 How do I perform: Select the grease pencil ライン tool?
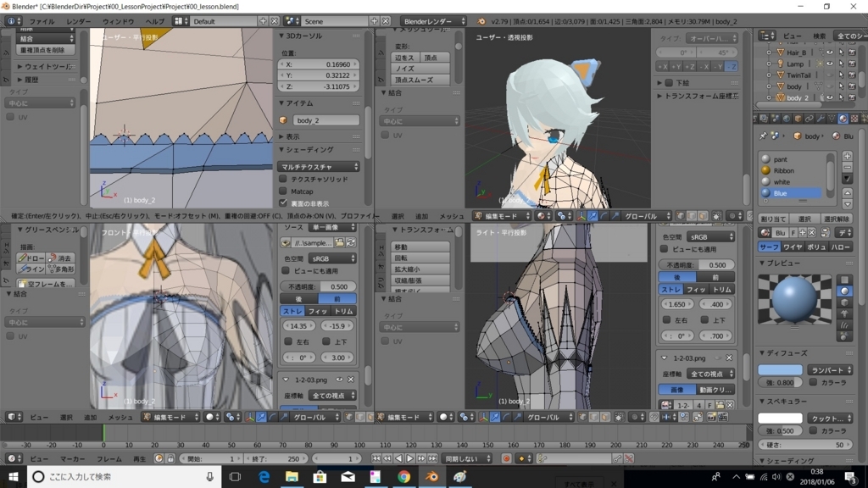[31, 269]
